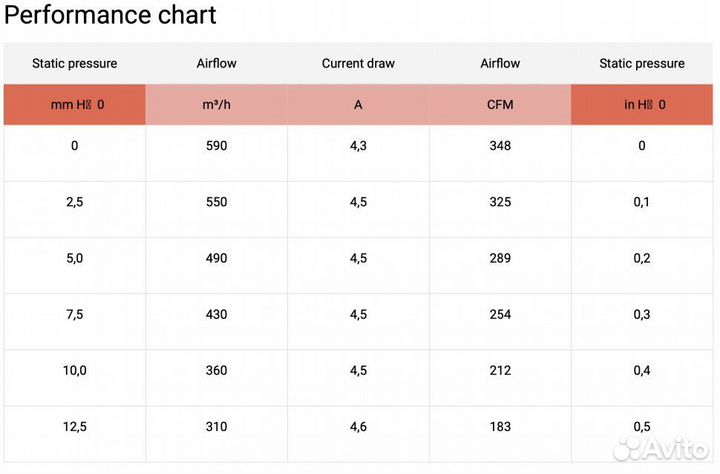Click the A ampere unit cell
Viewport: 720px width, 474px height.
tap(358, 105)
